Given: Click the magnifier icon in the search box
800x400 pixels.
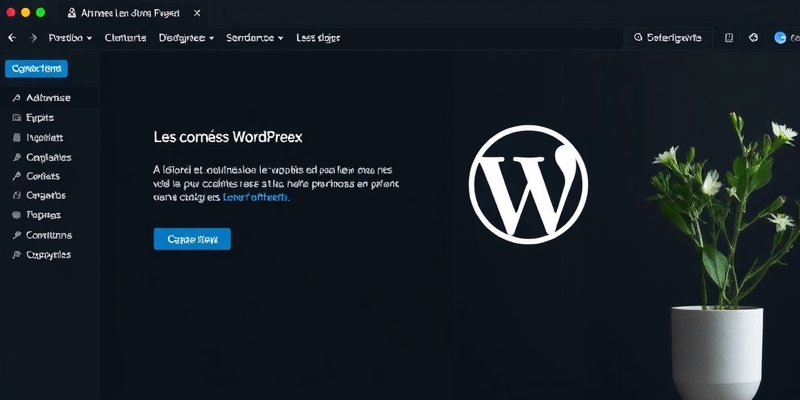Looking at the screenshot, I should (638, 37).
